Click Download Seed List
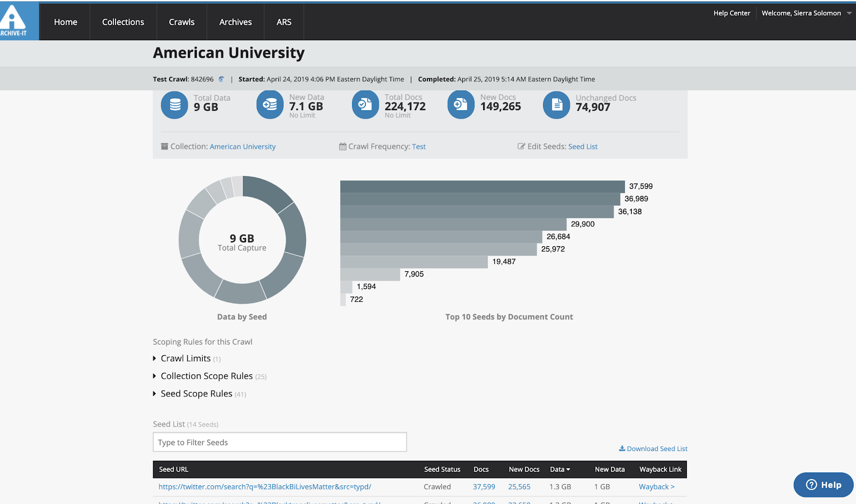The image size is (856, 504). (x=653, y=449)
